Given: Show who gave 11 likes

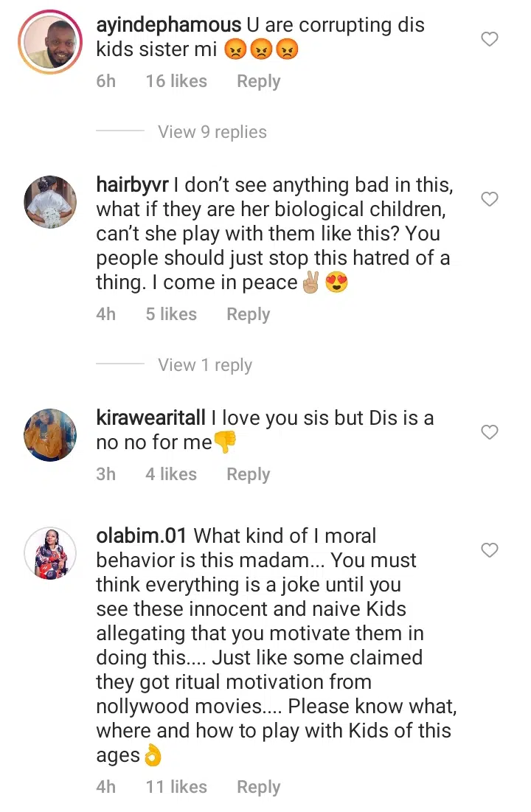Looking at the screenshot, I should pos(176,787).
